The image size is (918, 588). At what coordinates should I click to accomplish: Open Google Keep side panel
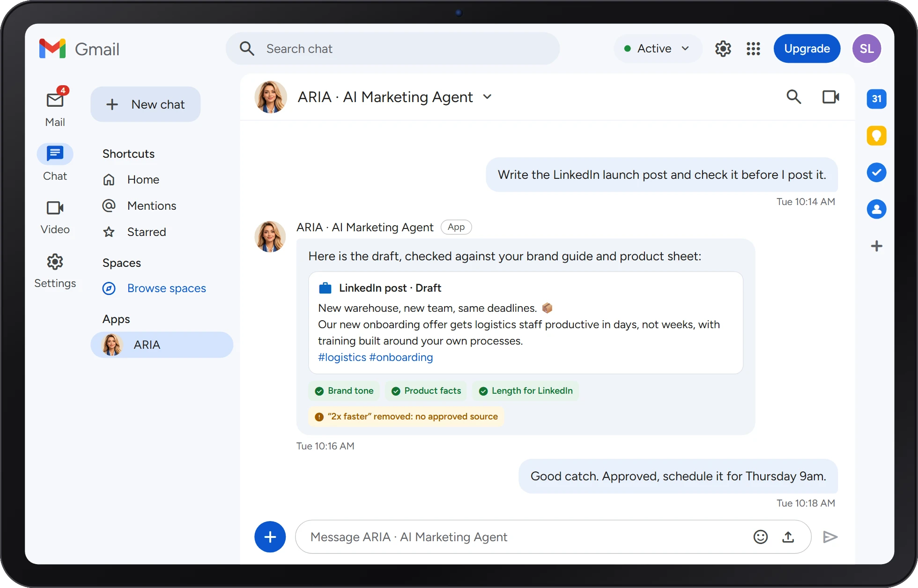click(x=876, y=136)
